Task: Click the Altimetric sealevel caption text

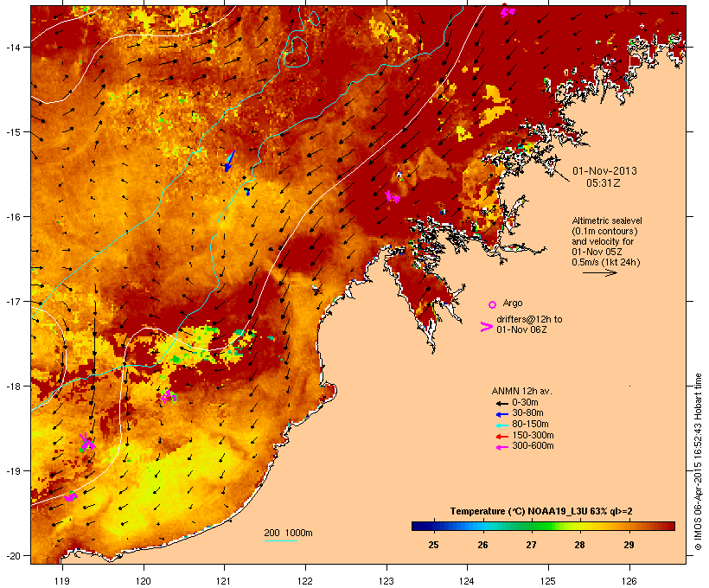Action: (607, 241)
